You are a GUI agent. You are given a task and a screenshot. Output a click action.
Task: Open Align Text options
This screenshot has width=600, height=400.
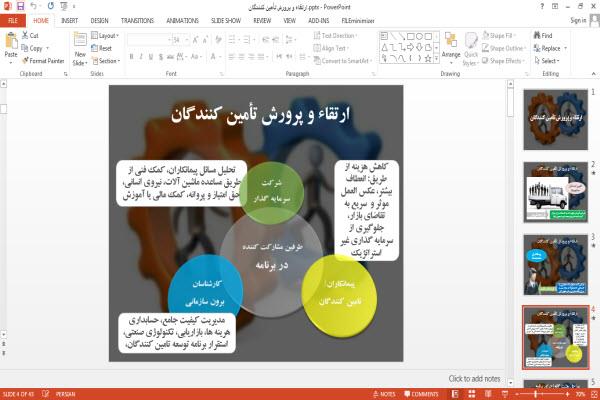(x=331, y=48)
